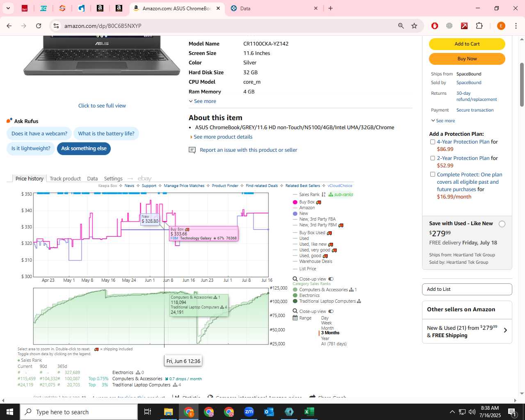The height and width of the screenshot is (420, 525).
Task: Check 2-Year Protection Plan box
Action: 432,158
